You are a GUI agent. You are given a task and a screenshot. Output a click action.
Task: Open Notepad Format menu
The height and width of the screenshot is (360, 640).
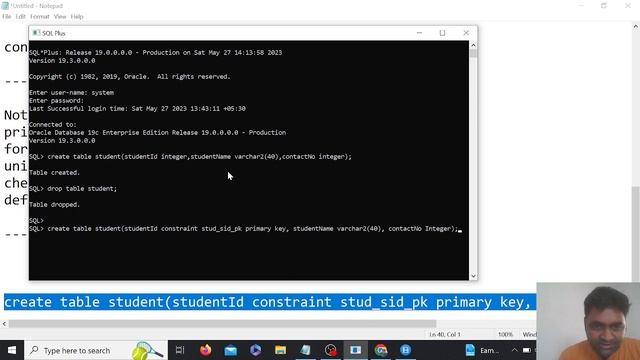(40, 17)
